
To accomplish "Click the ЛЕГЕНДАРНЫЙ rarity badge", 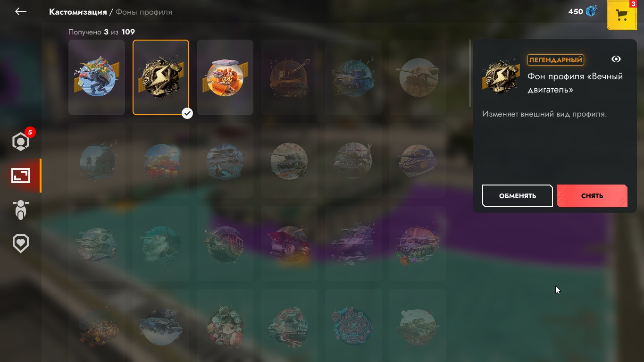I will 556,60.
